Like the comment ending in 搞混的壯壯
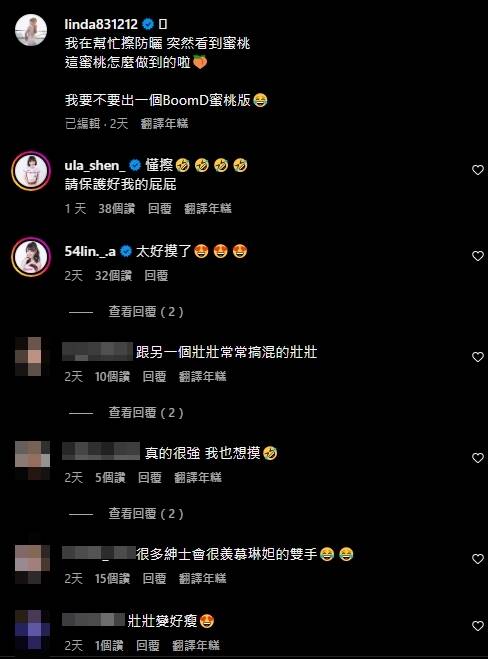Viewport: 488px width, 659px height. point(477,357)
